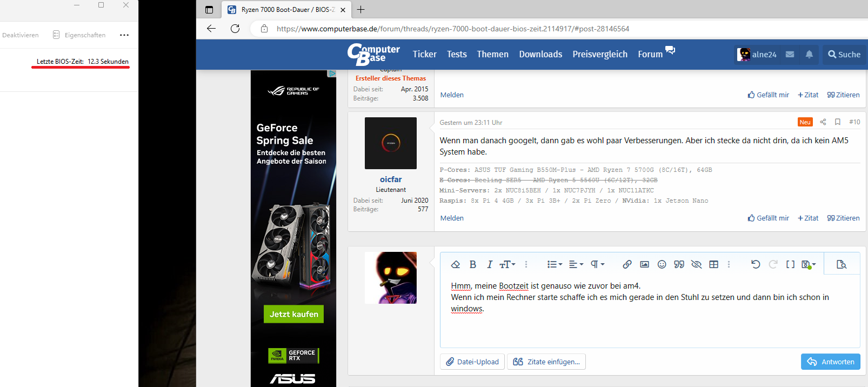Open a new browser tab
Screen dimensions: 868x387
361,10
